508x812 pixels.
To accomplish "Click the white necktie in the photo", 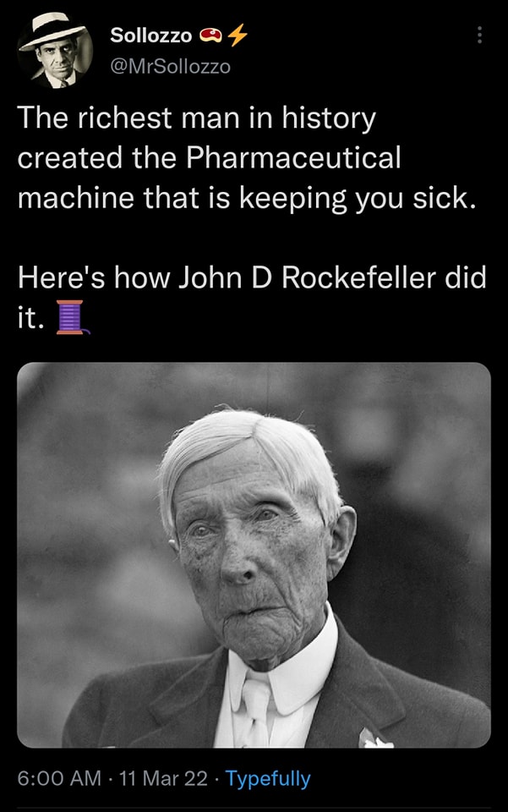I will [x=256, y=710].
